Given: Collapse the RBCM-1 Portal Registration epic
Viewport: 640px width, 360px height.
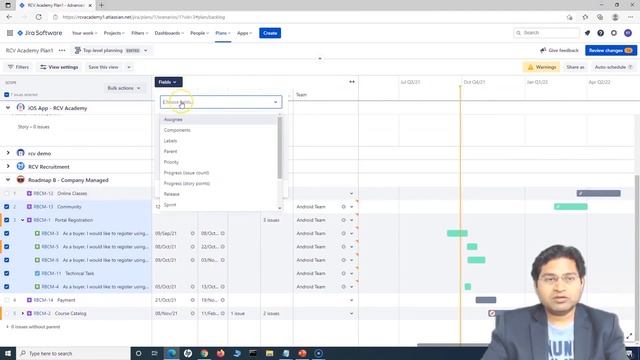Looking at the screenshot, I should (x=22, y=220).
